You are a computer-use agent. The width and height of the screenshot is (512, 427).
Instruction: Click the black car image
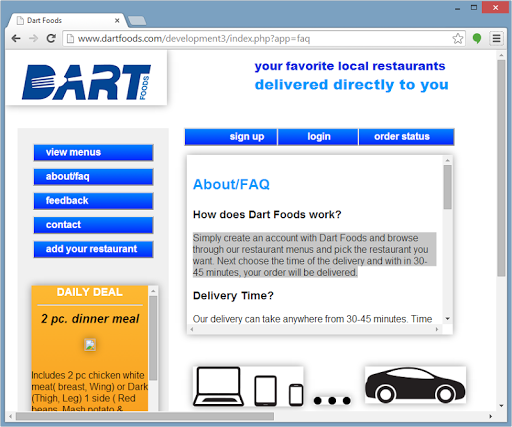(415, 385)
